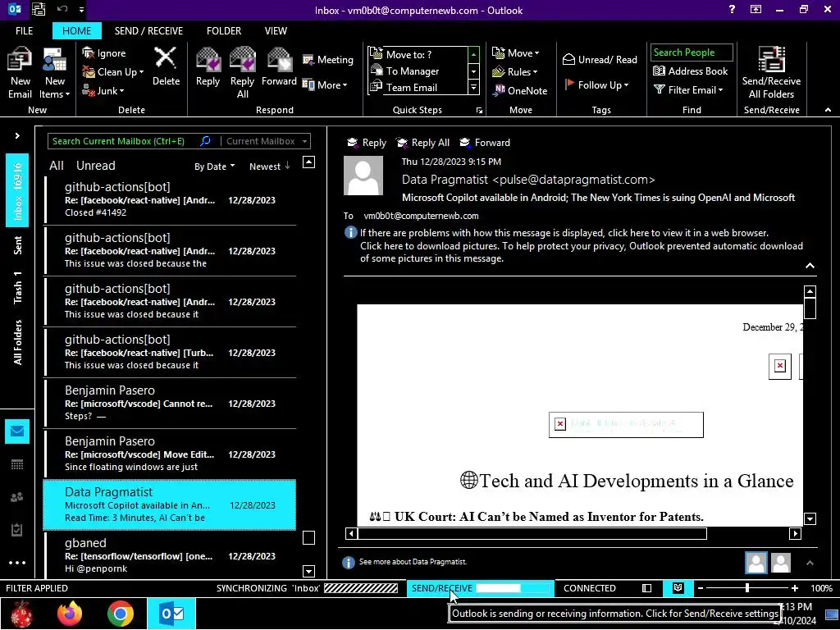Click Data Pragmatist sender avatar
This screenshot has height=630, width=840.
tap(363, 176)
